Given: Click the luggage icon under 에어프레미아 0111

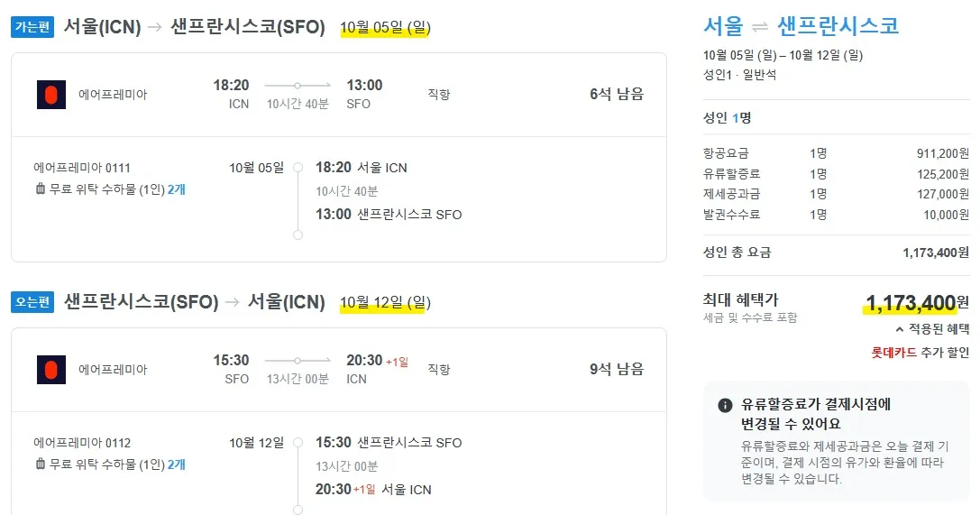Looking at the screenshot, I should pyautogui.click(x=40, y=189).
